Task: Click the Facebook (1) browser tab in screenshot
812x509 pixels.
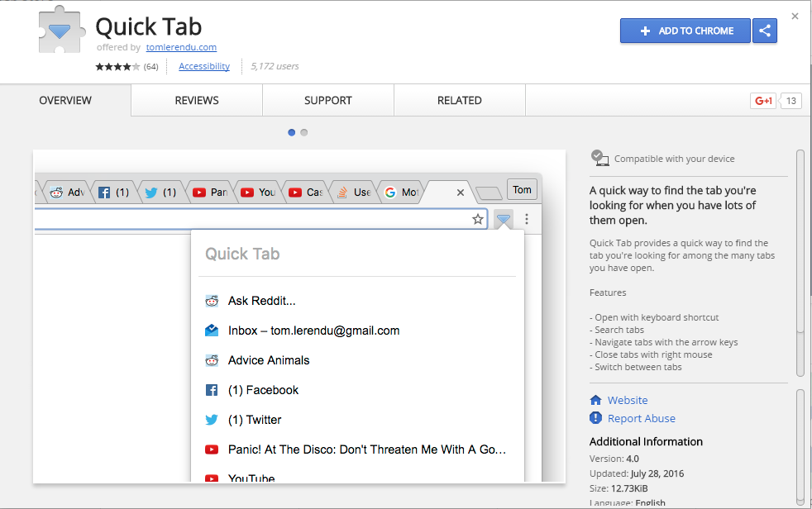Action: tap(114, 193)
